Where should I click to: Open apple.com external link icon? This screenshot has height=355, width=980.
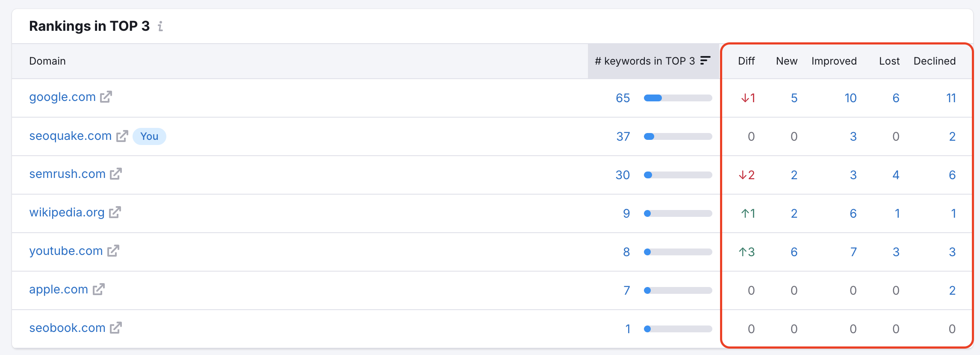tap(99, 290)
